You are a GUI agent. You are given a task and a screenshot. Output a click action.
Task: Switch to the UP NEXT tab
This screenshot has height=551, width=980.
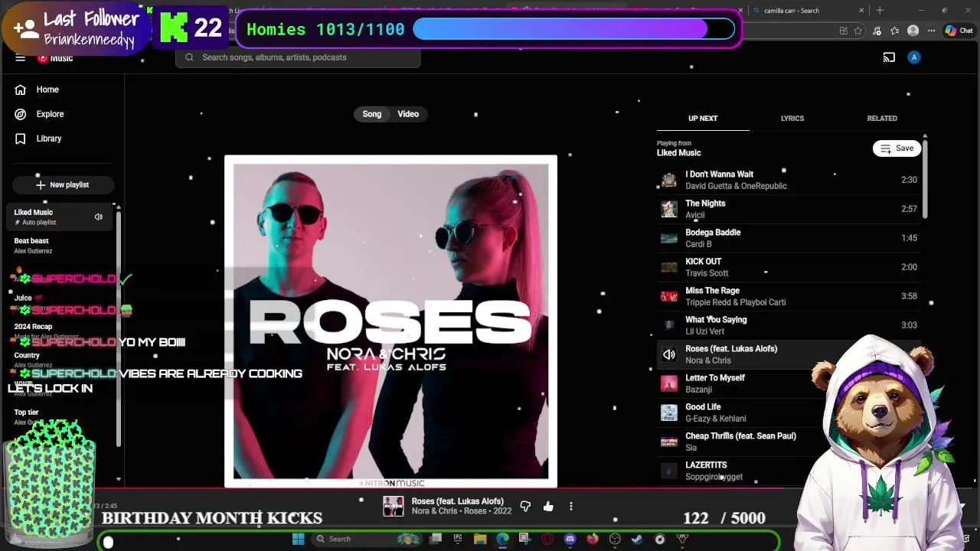[703, 119]
